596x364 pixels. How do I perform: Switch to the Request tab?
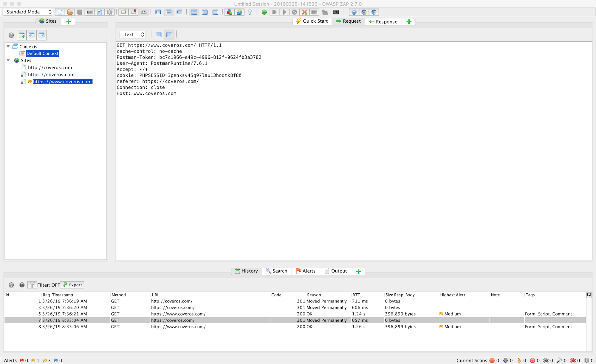[x=348, y=21]
